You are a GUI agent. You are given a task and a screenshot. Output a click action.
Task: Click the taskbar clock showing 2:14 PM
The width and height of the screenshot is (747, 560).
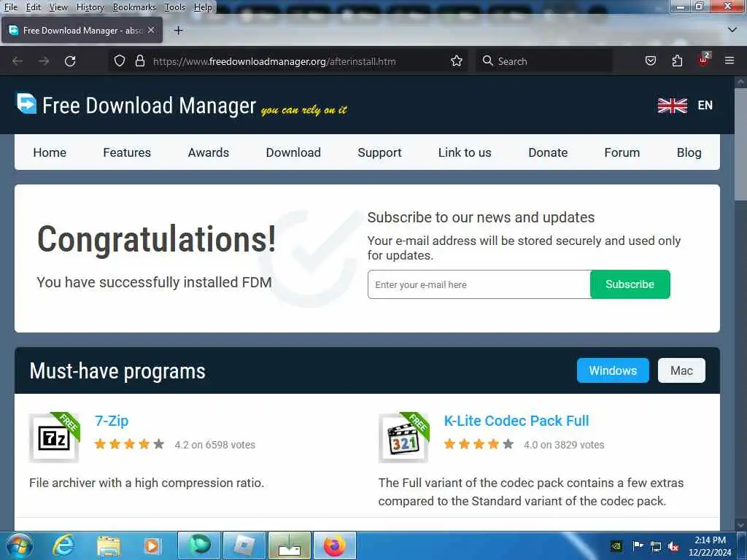click(x=710, y=546)
